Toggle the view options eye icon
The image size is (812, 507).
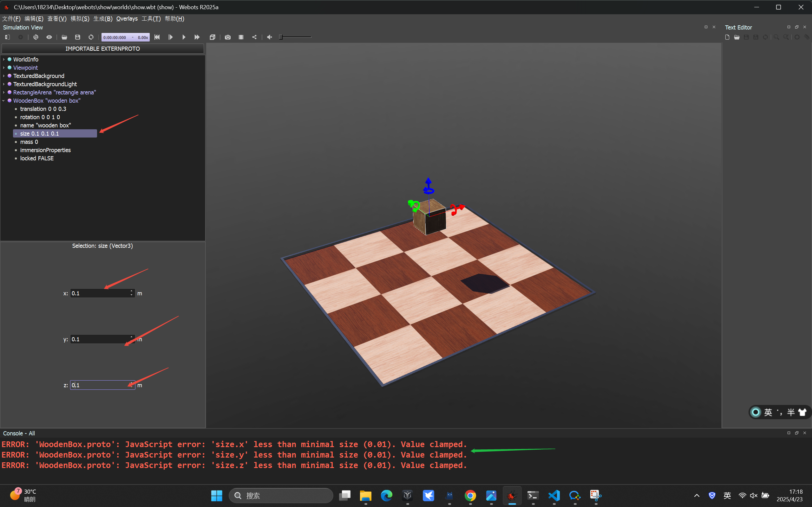pos(49,37)
